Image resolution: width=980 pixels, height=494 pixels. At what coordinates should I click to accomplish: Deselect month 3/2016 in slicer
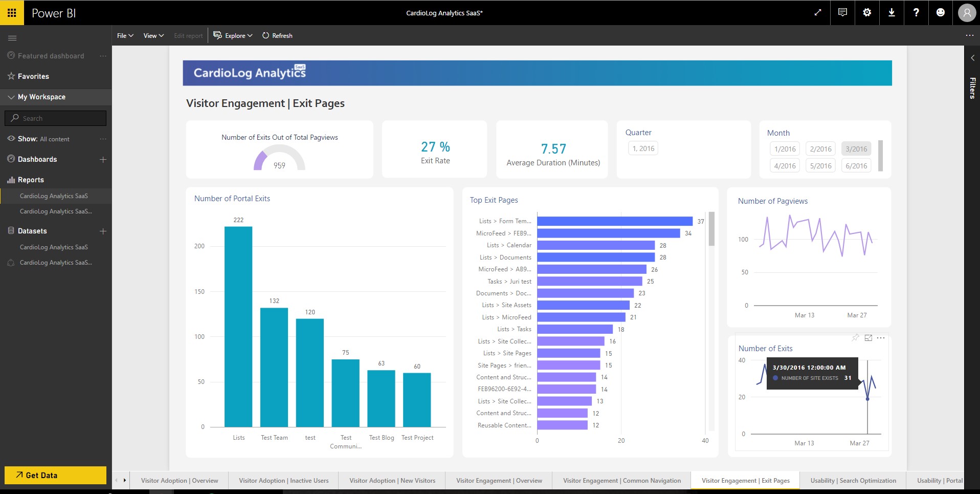point(856,149)
